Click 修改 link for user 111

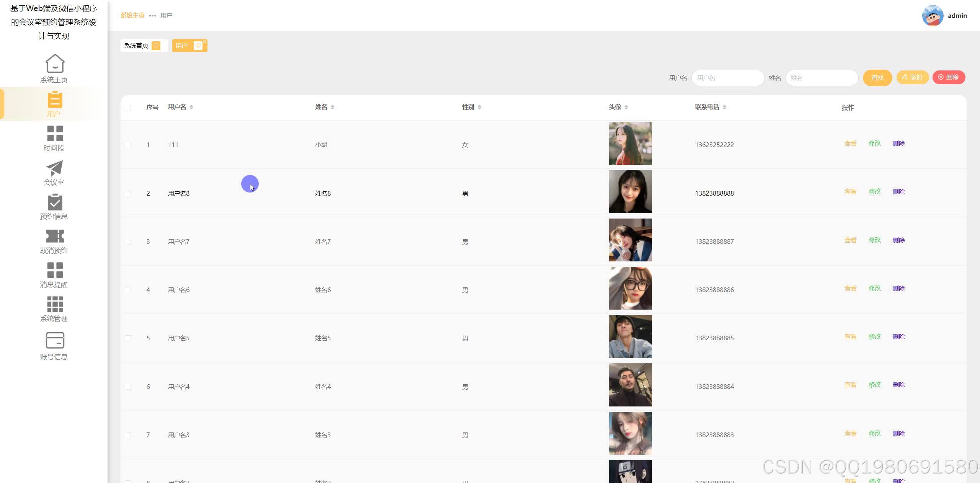874,143
